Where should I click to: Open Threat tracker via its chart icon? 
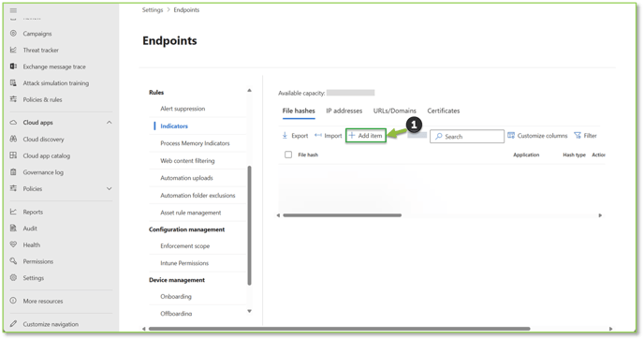[x=13, y=50]
